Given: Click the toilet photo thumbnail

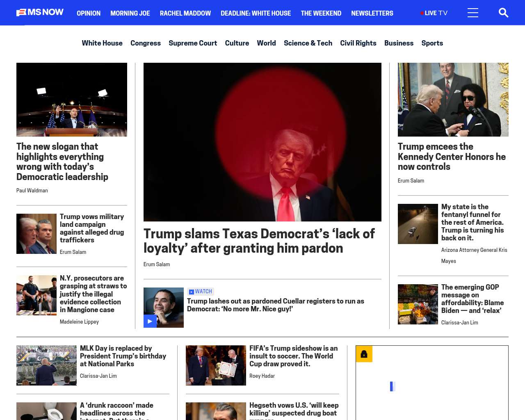Looking at the screenshot, I should [x=46, y=411].
